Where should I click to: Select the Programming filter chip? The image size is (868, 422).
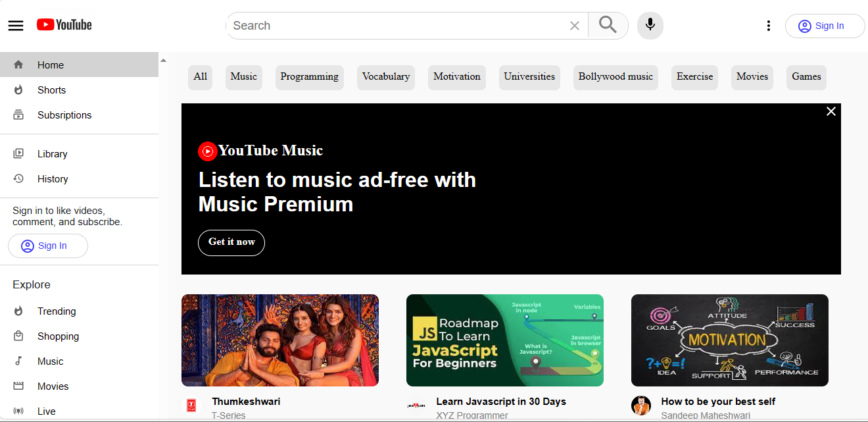click(x=309, y=77)
